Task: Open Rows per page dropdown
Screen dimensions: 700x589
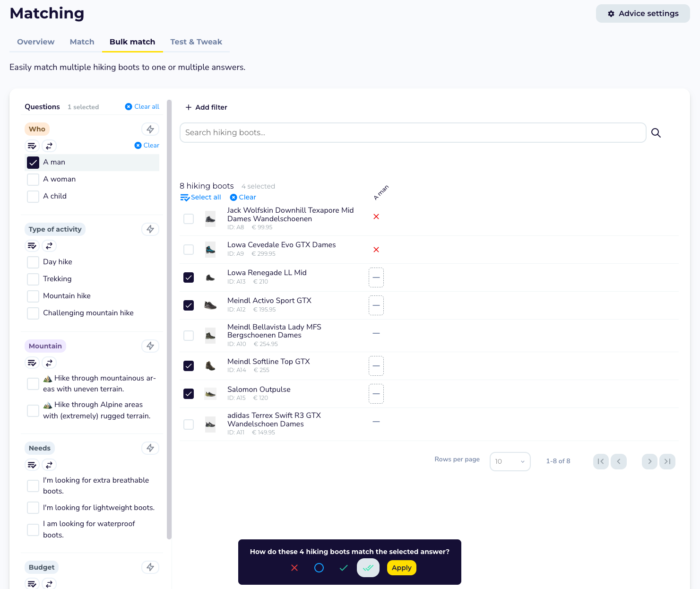Action: pyautogui.click(x=510, y=462)
